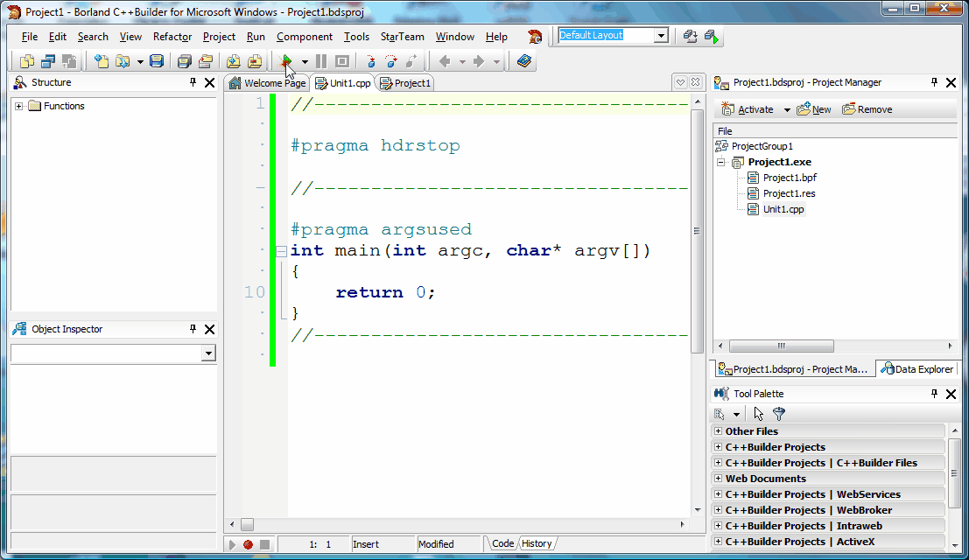The width and height of the screenshot is (969, 560).
Task: Expand the Other Files palette category
Action: click(x=718, y=431)
